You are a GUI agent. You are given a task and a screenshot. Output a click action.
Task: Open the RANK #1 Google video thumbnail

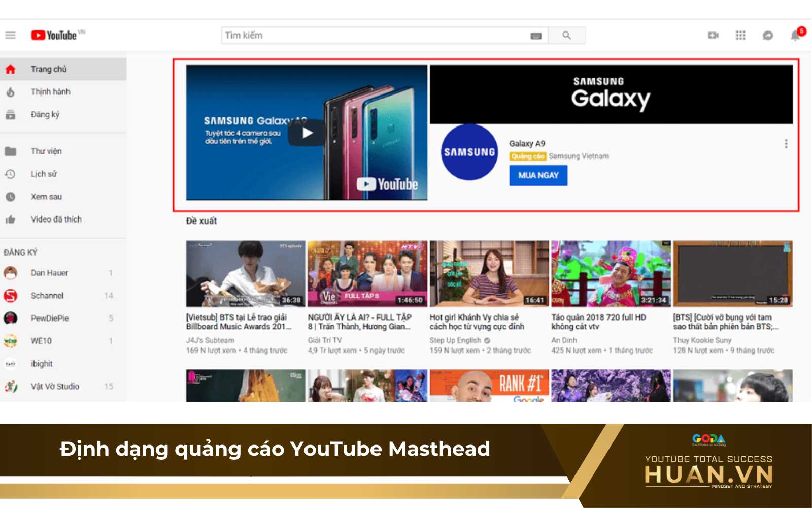(489, 386)
